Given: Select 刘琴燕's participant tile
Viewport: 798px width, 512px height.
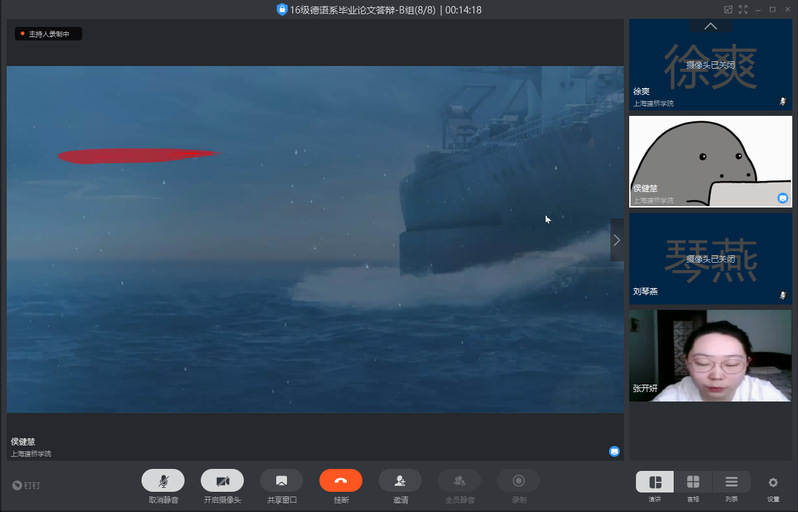Looking at the screenshot, I should tap(709, 259).
